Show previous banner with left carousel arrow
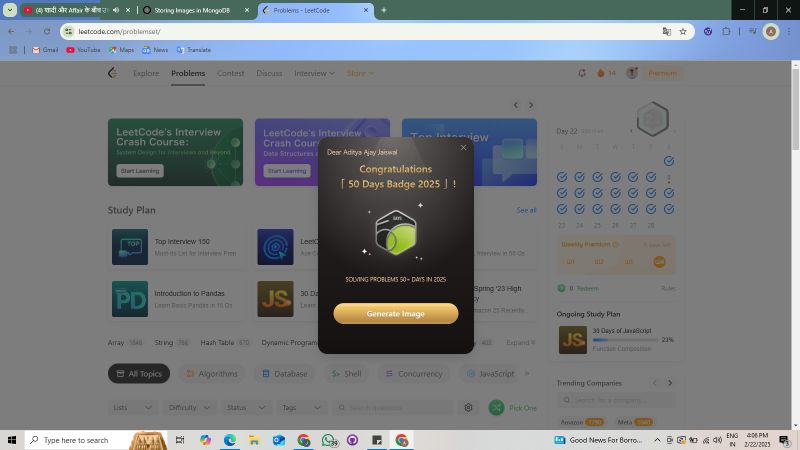This screenshot has width=800, height=450. [516, 105]
